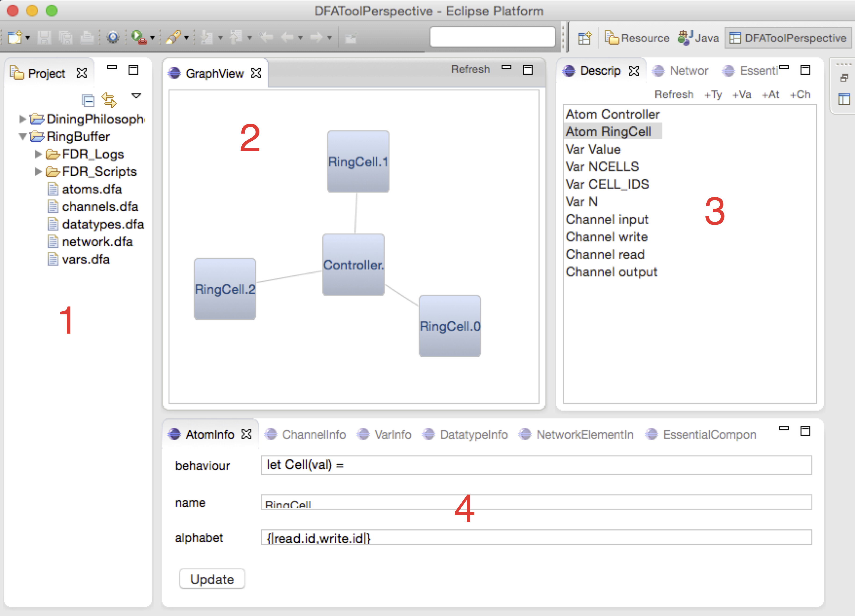This screenshot has height=616, width=855.
Task: Switch to the Java perspective
Action: 698,38
